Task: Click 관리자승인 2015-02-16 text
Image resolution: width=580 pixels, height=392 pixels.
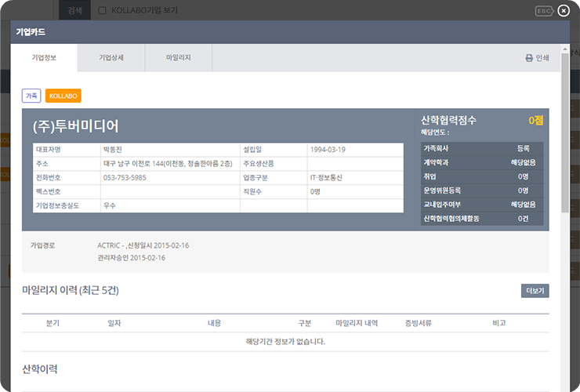Action: (132, 258)
